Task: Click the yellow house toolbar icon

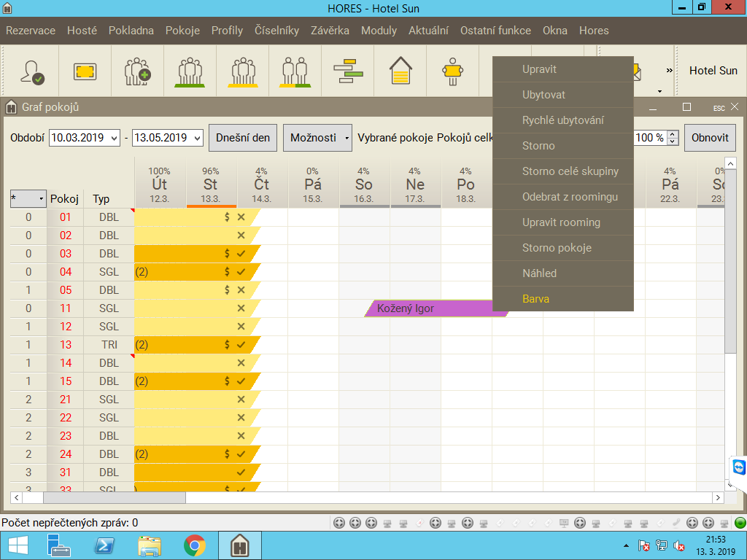Action: [x=400, y=71]
